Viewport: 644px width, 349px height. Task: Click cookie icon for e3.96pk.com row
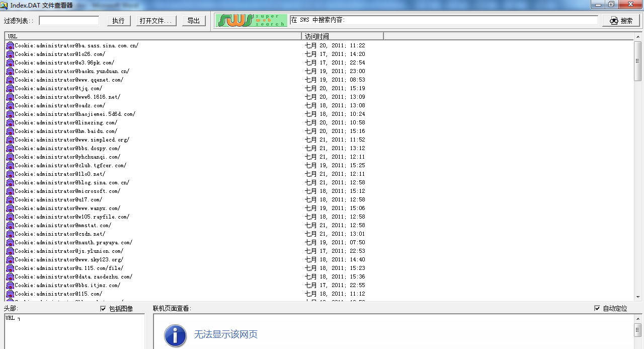point(10,62)
